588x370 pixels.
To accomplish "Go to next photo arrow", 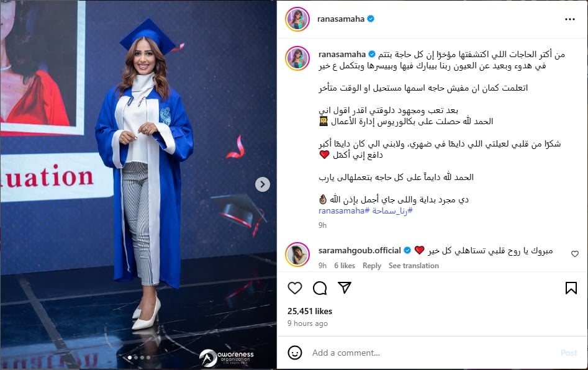I will (x=263, y=184).
